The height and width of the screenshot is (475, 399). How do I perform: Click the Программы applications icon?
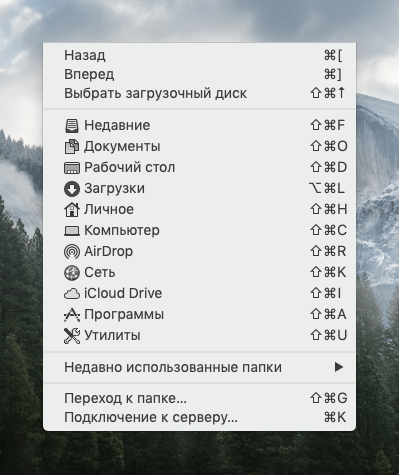71,315
